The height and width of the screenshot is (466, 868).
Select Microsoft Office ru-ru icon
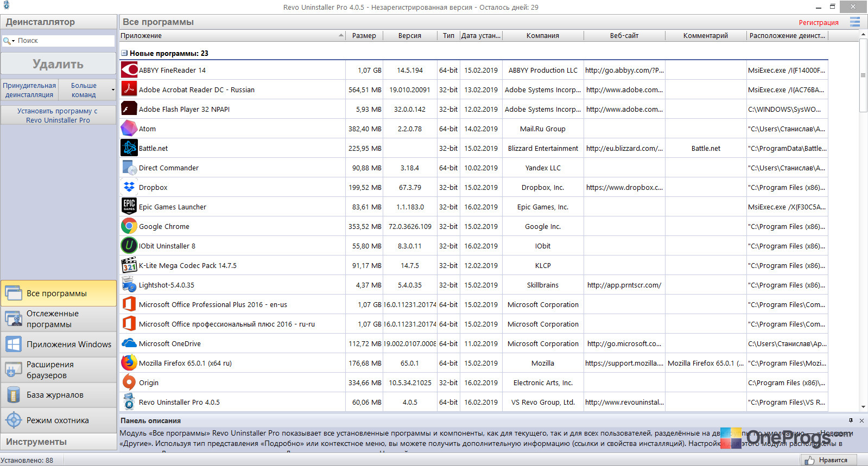coord(129,324)
